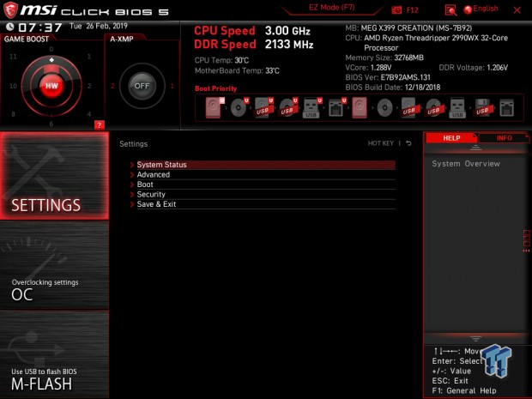Screen dimensions: 532x399
Task: Select the UEFI CD/DVD boot device icon
Action: pos(239,107)
